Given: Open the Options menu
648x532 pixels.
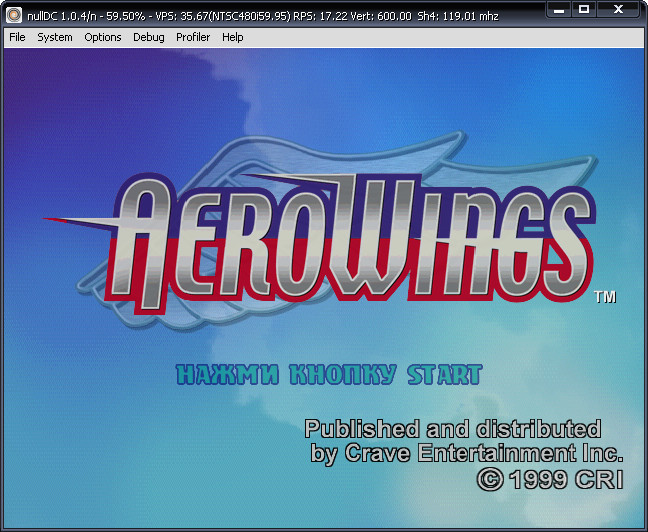Looking at the screenshot, I should click(103, 37).
